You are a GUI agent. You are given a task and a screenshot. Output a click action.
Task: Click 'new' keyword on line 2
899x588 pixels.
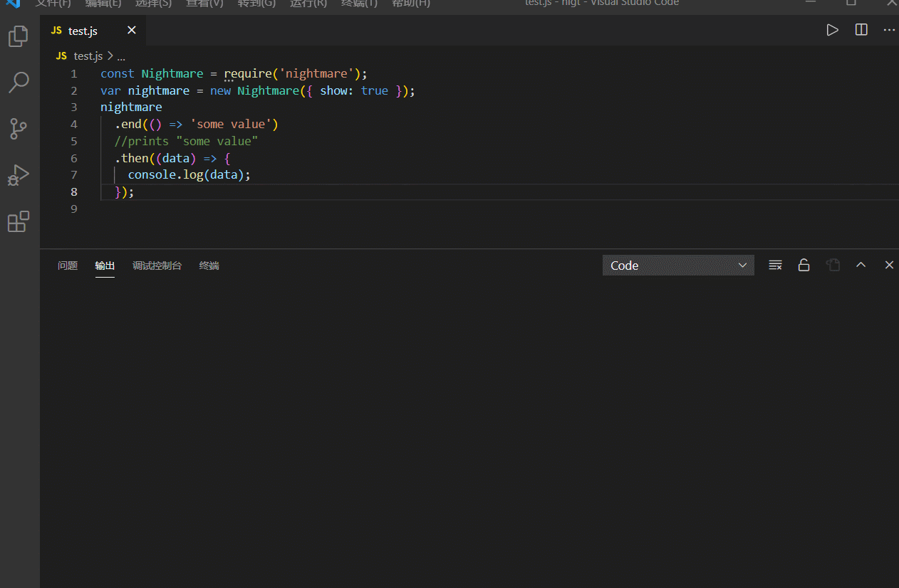point(220,90)
